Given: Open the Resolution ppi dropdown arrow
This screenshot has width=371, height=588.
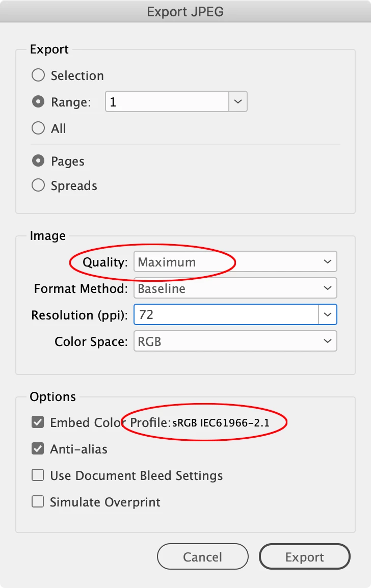Looking at the screenshot, I should click(x=328, y=314).
